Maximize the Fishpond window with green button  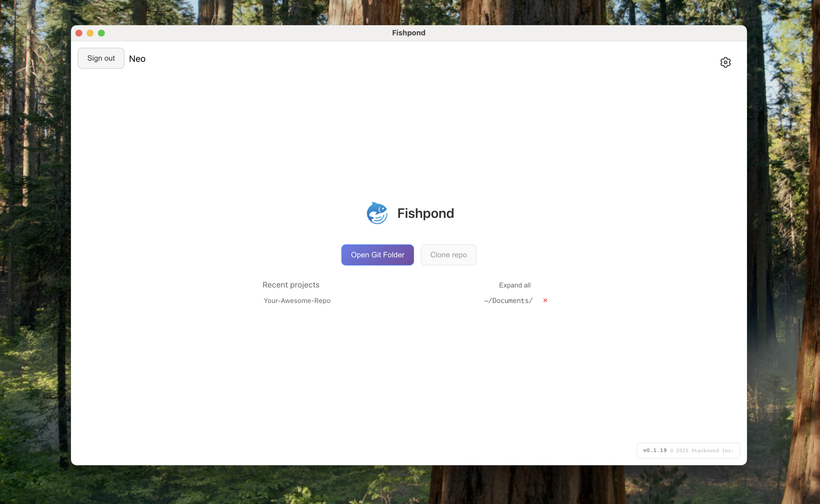click(x=101, y=33)
